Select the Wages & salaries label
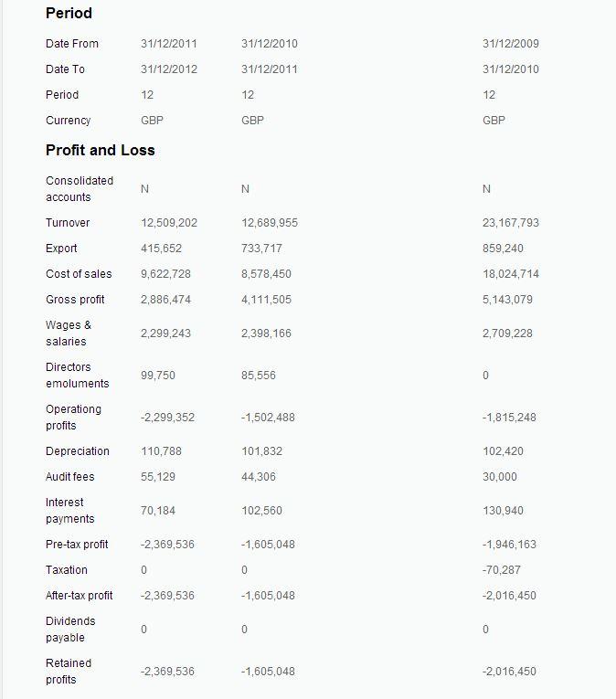The image size is (616, 699). click(69, 334)
